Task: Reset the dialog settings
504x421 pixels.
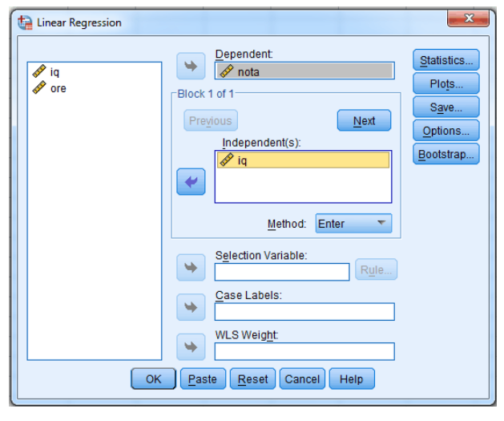Action: tap(252, 378)
